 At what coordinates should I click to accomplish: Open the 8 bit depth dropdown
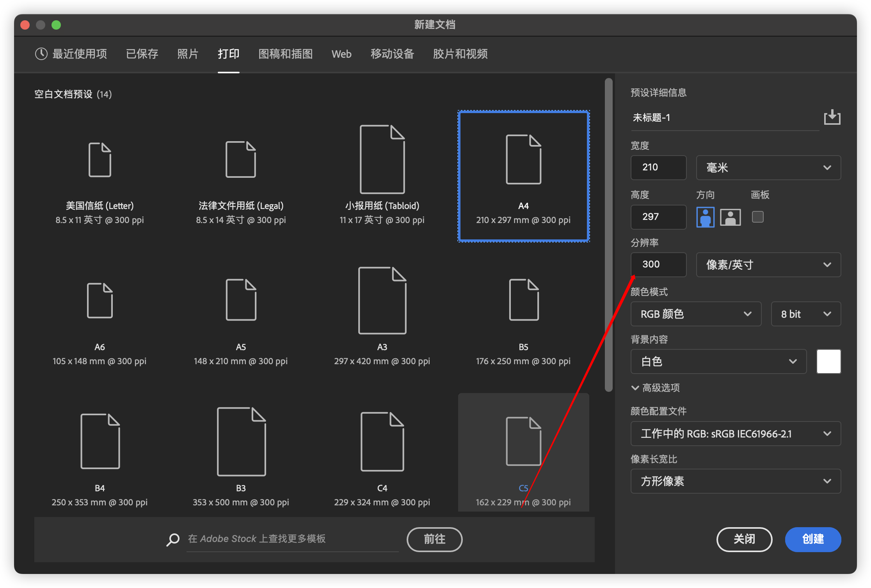pos(806,314)
